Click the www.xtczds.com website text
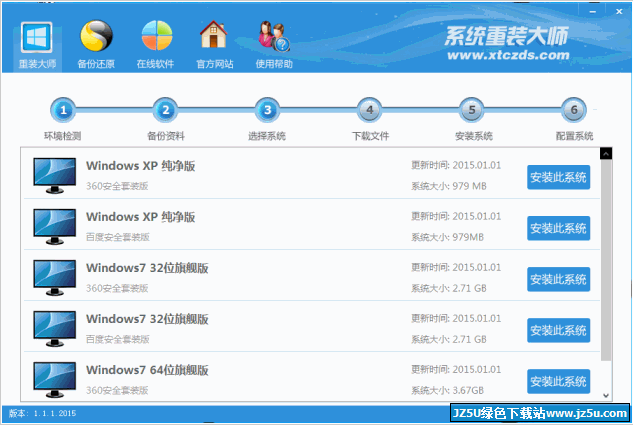Screen dimensions: 633x425 [x=508, y=54]
